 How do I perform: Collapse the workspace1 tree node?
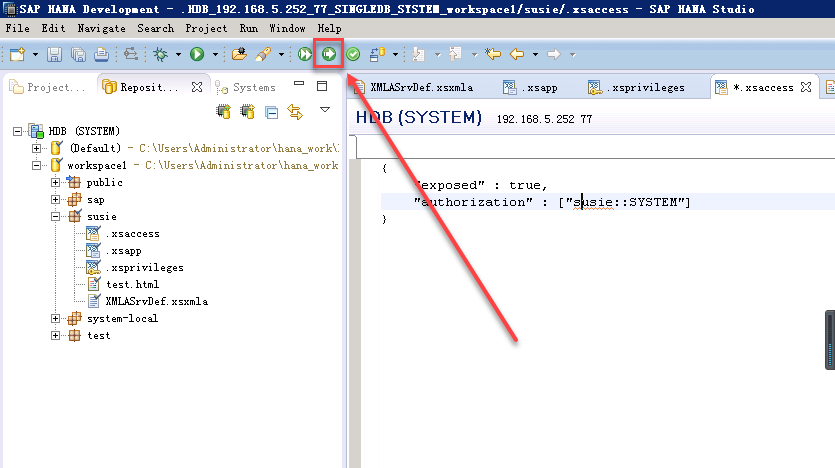point(36,165)
